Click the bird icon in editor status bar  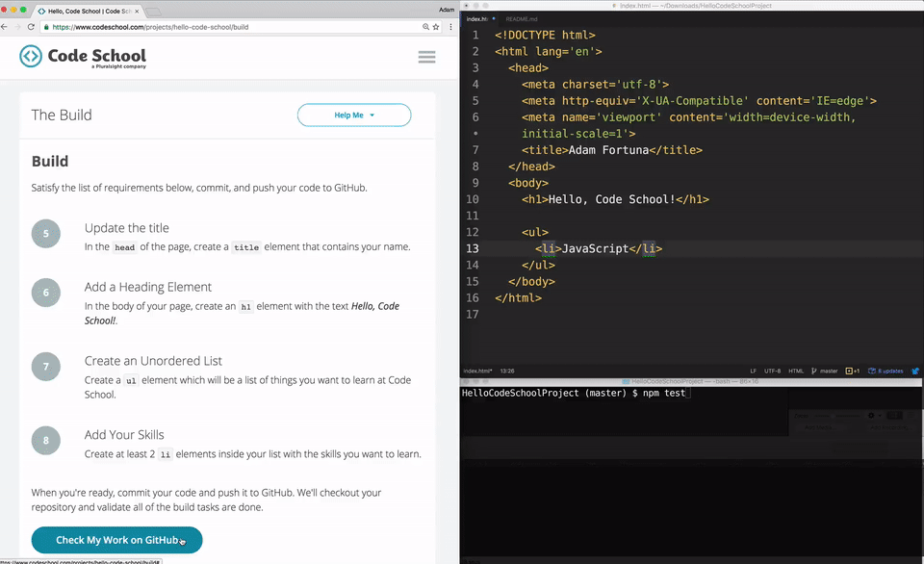point(915,371)
